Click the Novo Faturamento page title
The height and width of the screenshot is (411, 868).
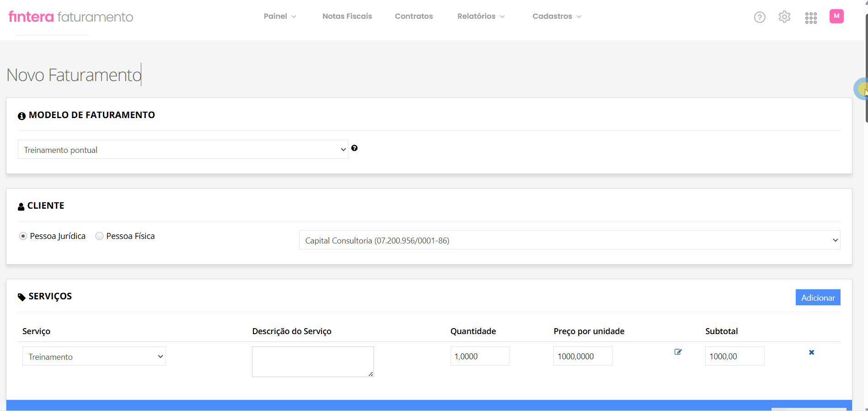click(x=74, y=75)
